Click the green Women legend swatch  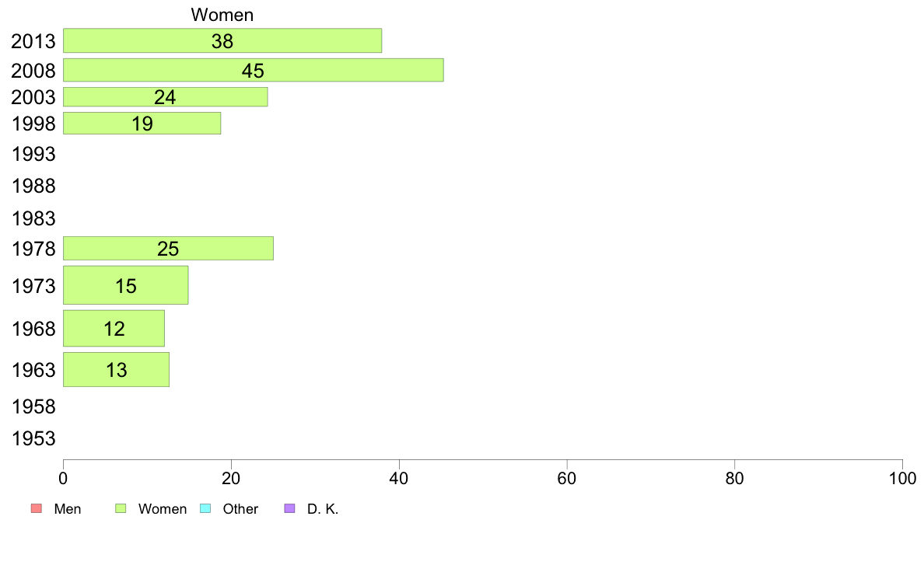coord(121,509)
